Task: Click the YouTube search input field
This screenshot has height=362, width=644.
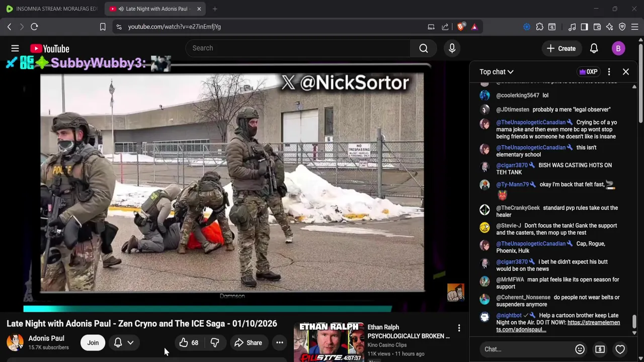Action: 298,48
